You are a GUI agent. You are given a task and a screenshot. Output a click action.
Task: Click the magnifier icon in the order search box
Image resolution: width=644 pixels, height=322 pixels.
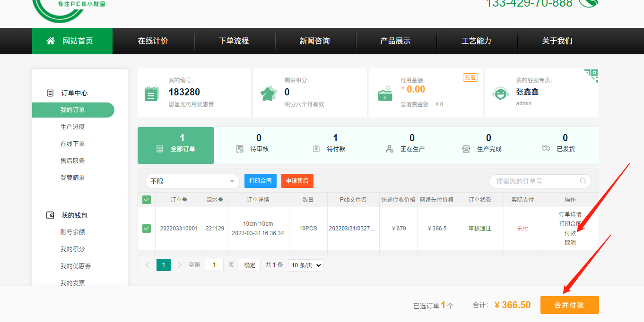[583, 181]
